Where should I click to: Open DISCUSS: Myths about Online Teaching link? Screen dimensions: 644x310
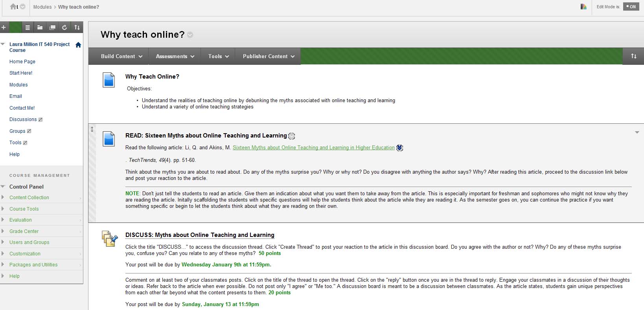tap(200, 235)
